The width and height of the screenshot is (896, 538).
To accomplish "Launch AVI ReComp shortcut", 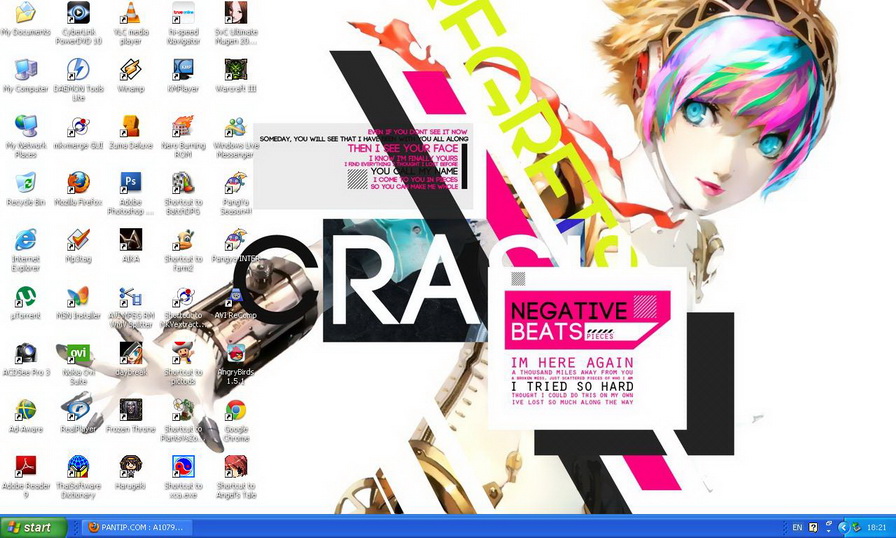I will pos(236,296).
